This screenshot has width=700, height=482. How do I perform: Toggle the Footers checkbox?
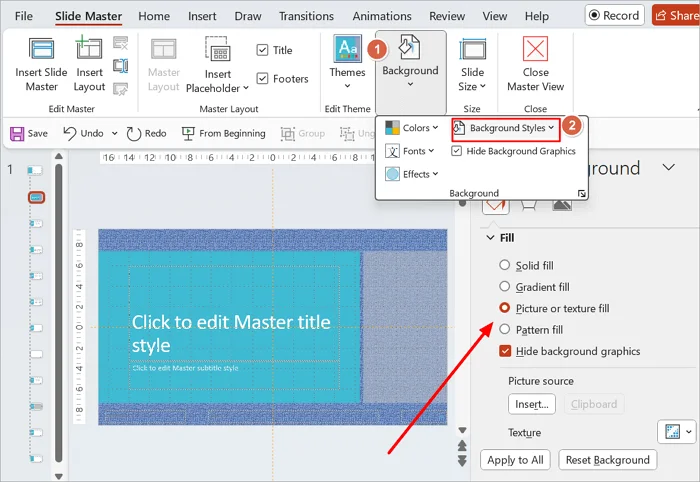(262, 79)
